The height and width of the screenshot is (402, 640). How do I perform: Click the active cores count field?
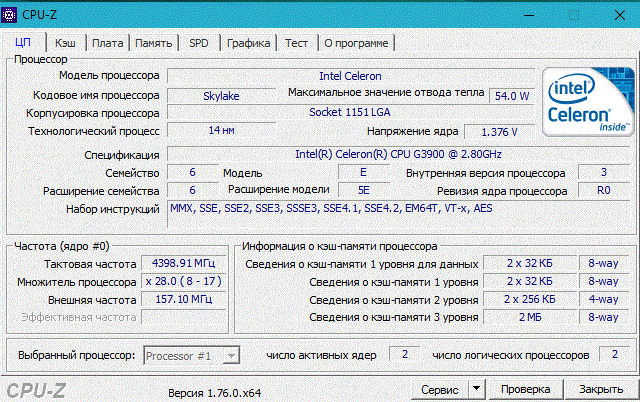404,354
